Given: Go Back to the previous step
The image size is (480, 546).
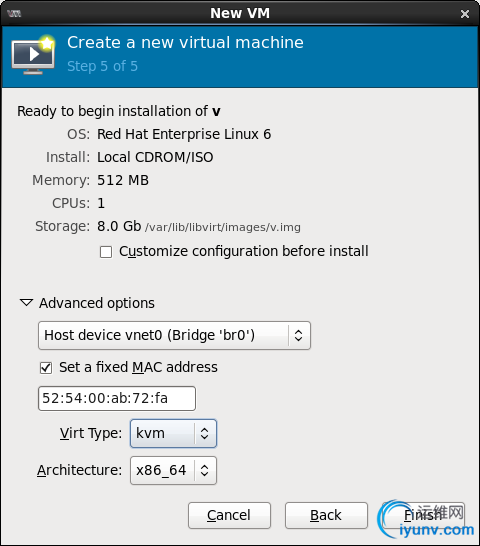Looking at the screenshot, I should (326, 515).
